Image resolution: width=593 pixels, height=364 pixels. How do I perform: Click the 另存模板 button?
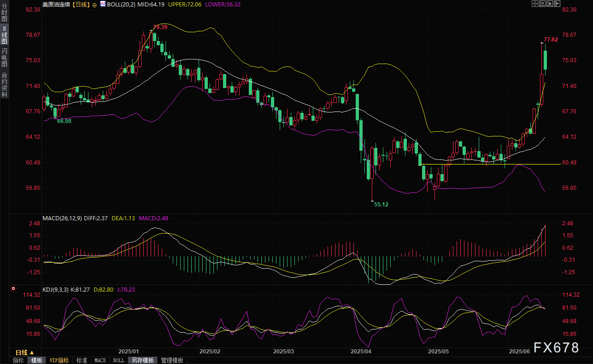click(142, 360)
